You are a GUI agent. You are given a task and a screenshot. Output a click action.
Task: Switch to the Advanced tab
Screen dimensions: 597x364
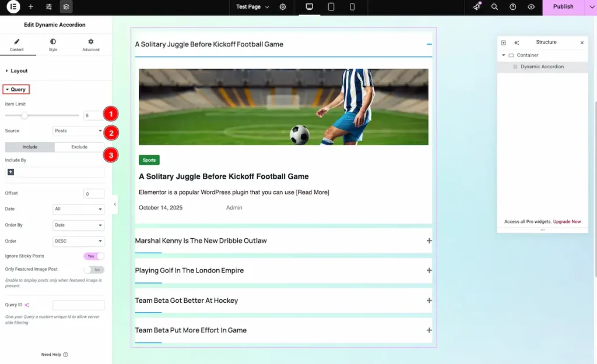[90, 45]
